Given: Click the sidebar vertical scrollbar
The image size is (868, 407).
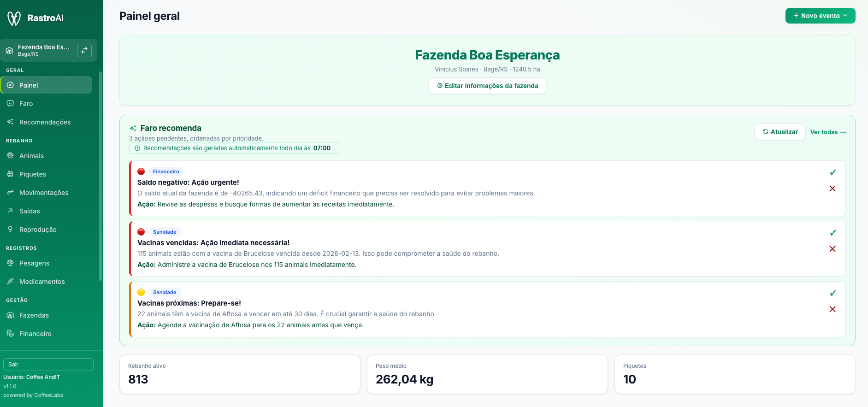Looking at the screenshot, I should [x=100, y=175].
